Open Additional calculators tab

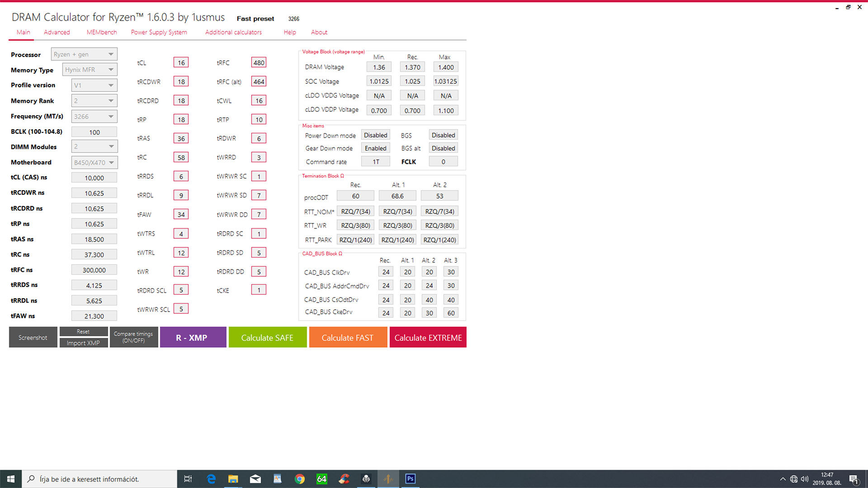pos(233,32)
